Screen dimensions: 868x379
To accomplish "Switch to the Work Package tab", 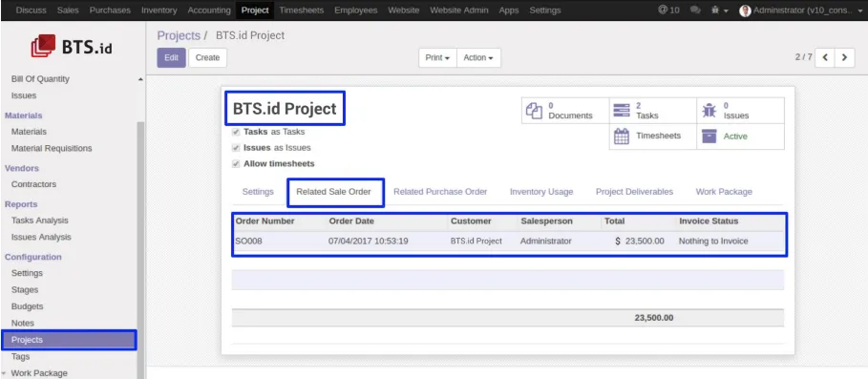I will (724, 192).
